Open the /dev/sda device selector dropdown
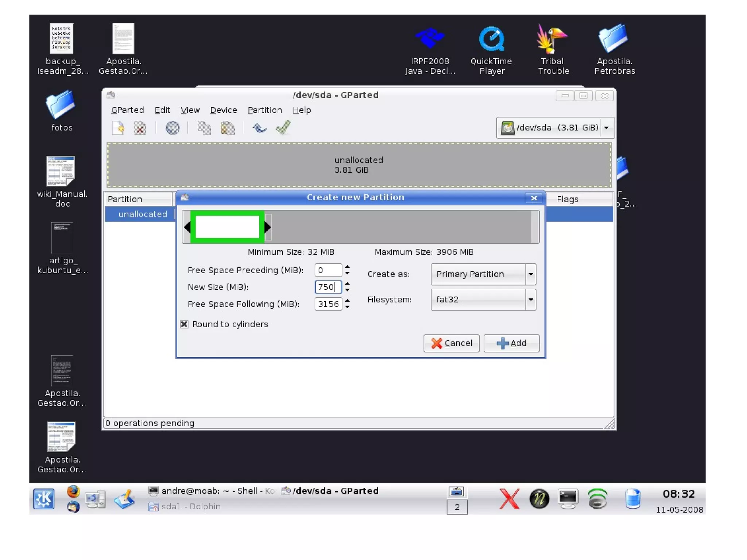 (x=606, y=128)
